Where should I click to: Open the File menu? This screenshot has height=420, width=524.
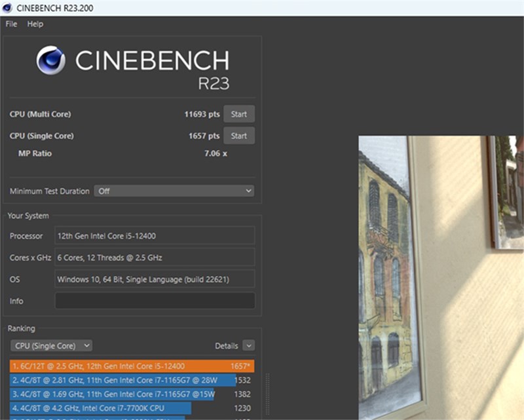[x=10, y=24]
